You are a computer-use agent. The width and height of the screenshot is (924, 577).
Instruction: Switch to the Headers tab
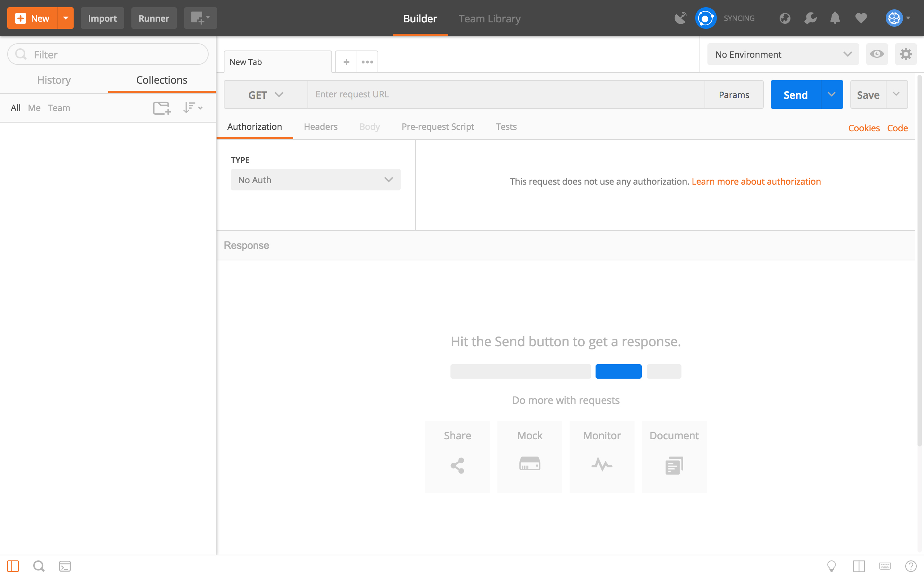[x=320, y=126]
